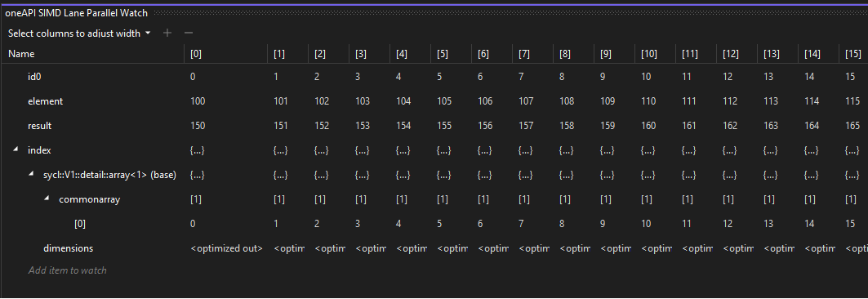Click element value 107 in lane 7

pyautogui.click(x=526, y=101)
